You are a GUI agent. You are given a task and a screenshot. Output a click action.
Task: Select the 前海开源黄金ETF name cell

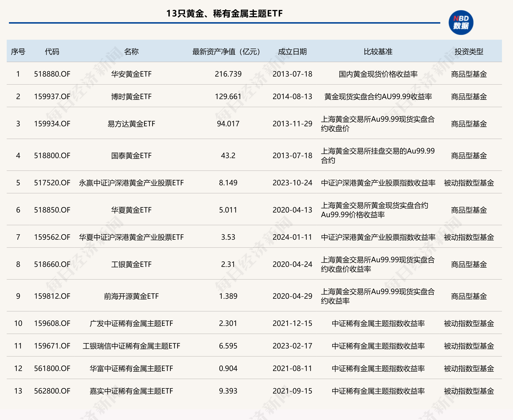[131, 296]
